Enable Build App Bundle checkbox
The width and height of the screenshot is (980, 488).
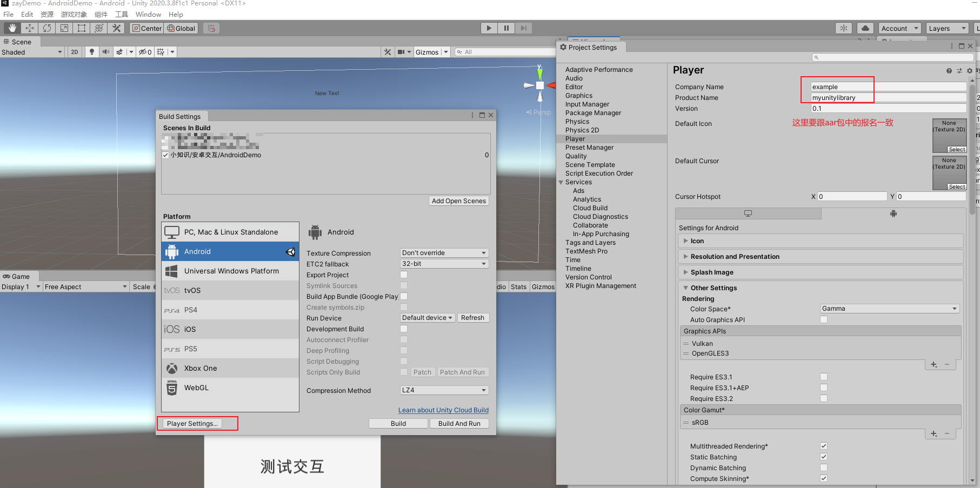point(404,296)
